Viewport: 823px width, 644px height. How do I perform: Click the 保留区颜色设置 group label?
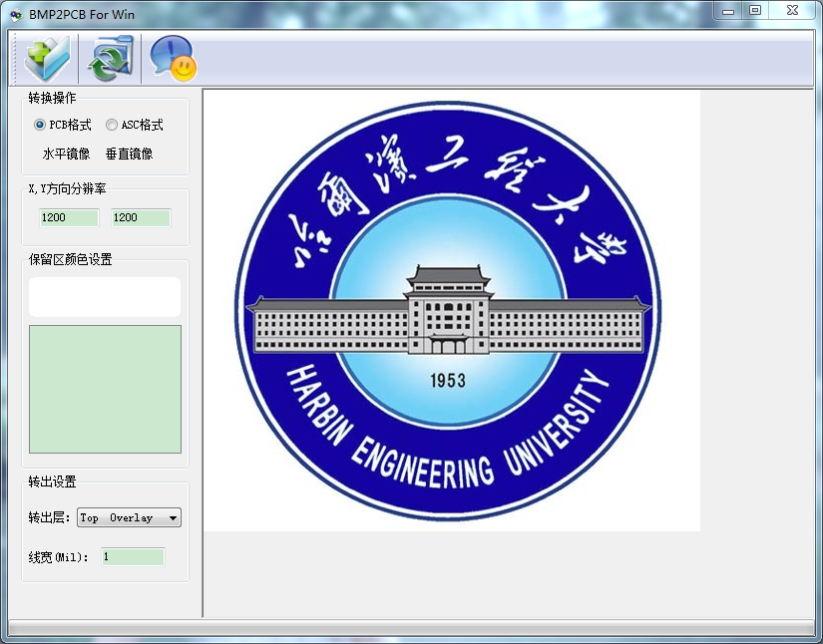coord(71,259)
